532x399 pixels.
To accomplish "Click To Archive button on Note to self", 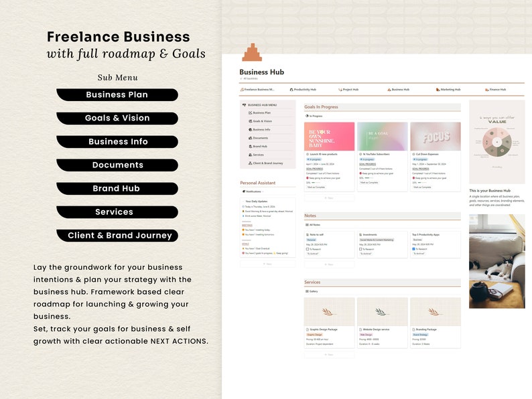I will (312, 254).
